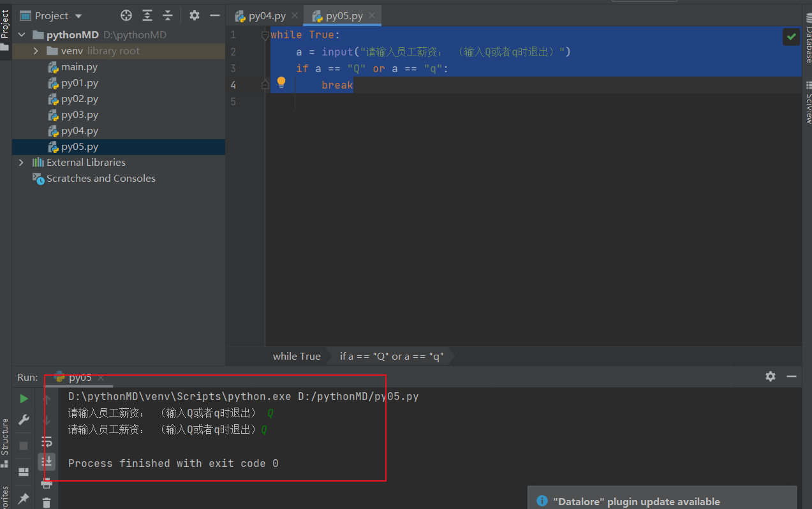Toggle Scroll to End in Run console

click(x=47, y=461)
